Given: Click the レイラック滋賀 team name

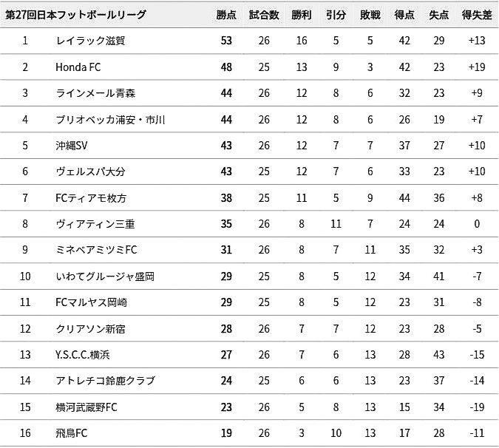Looking at the screenshot, I should (x=90, y=41).
